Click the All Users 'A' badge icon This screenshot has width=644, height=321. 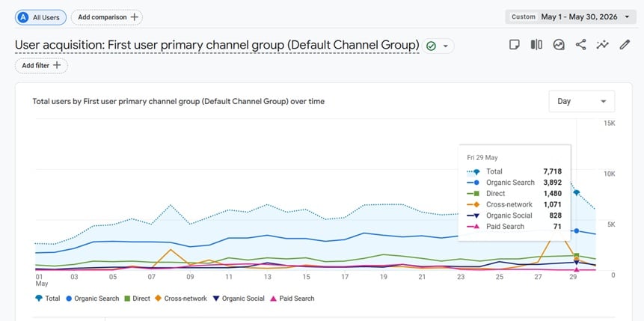tap(23, 17)
